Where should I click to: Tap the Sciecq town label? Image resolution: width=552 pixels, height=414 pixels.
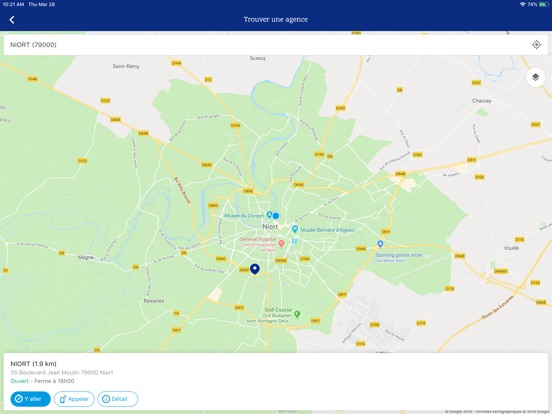(257, 58)
